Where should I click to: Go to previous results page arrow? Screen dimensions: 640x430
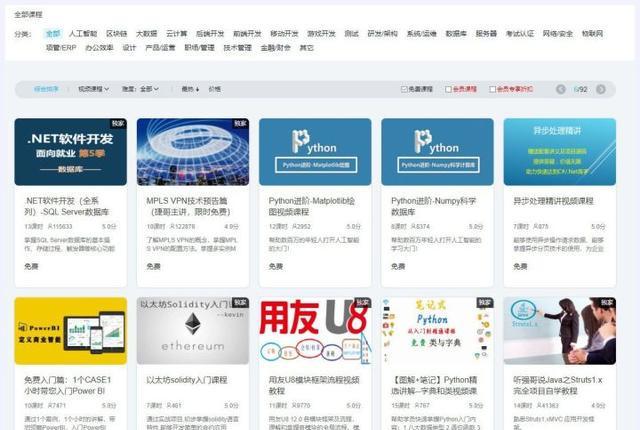pyautogui.click(x=560, y=89)
